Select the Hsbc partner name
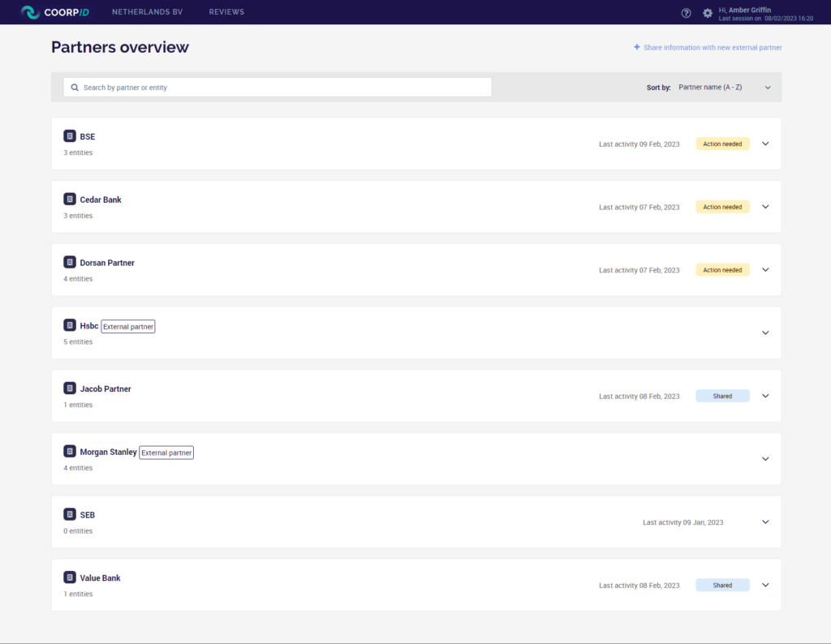This screenshot has width=831, height=644. [89, 326]
